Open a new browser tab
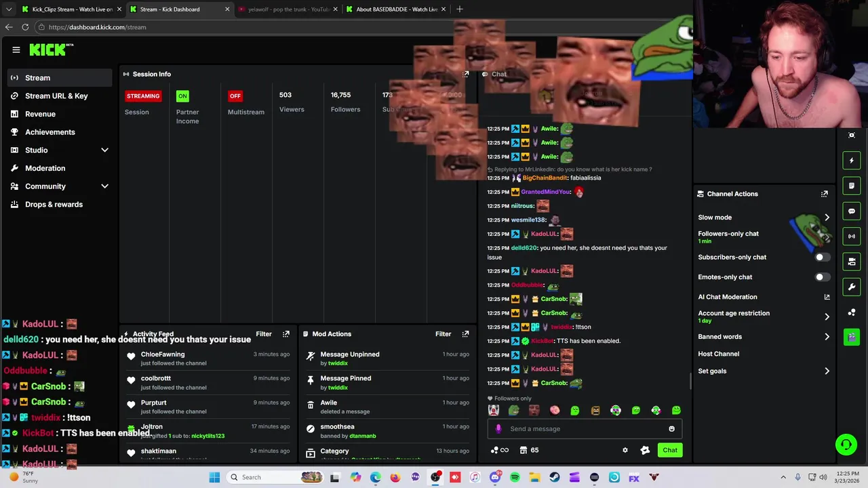Screen dimensions: 868x488 click(460, 9)
